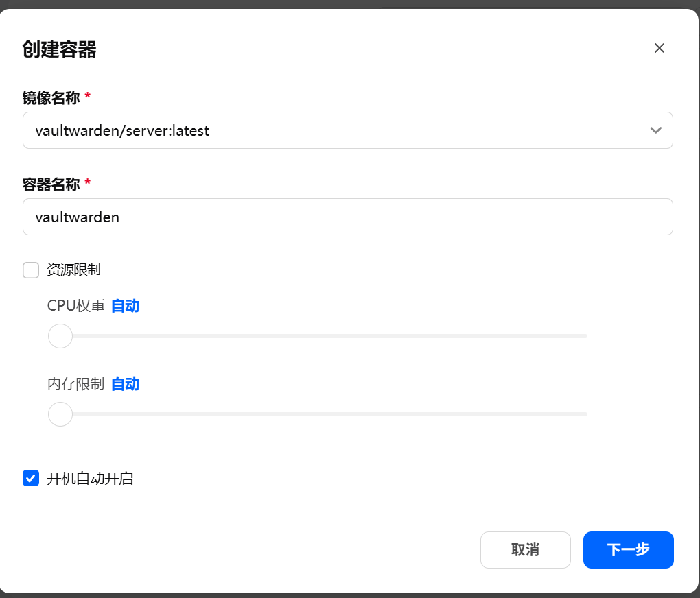Screen dimensions: 700x598
Task: Uncheck 开机自动开启 checkbox
Action: point(31,478)
